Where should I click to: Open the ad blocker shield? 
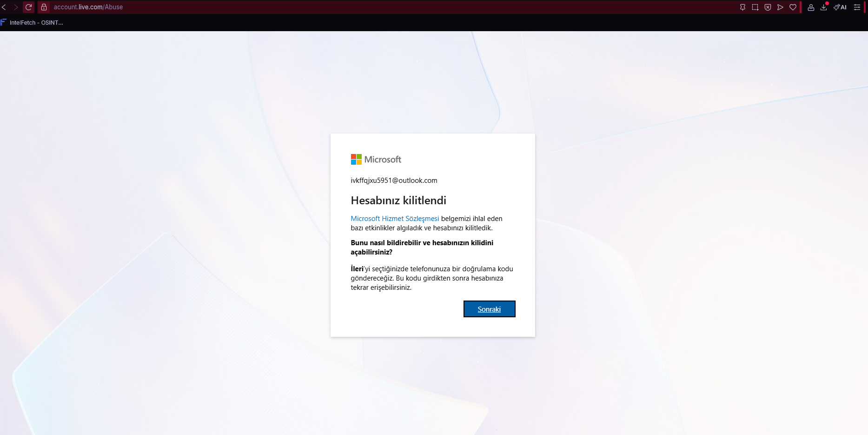(x=768, y=7)
